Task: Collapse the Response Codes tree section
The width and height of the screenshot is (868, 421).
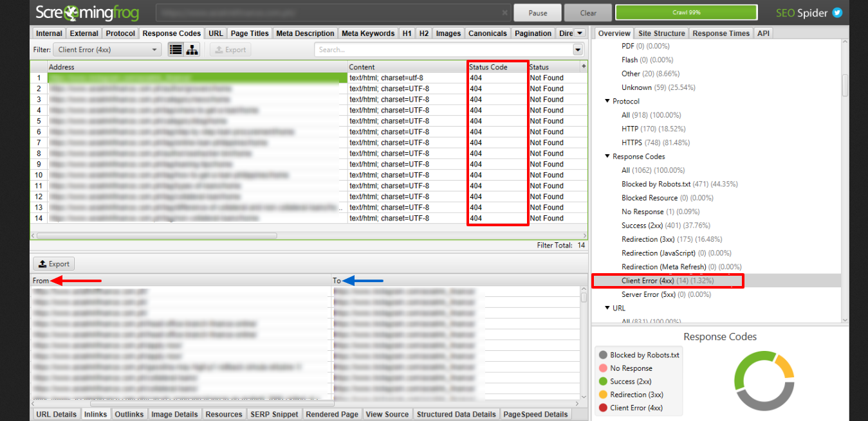Action: [607, 157]
